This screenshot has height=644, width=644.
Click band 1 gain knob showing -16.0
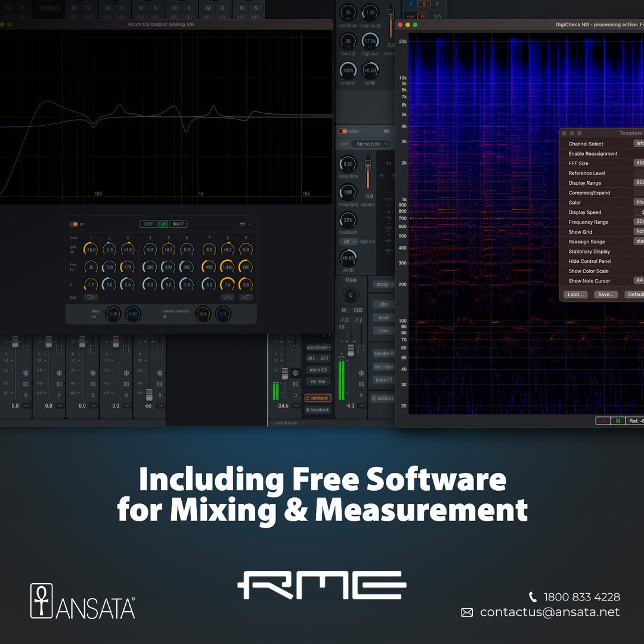(91, 249)
